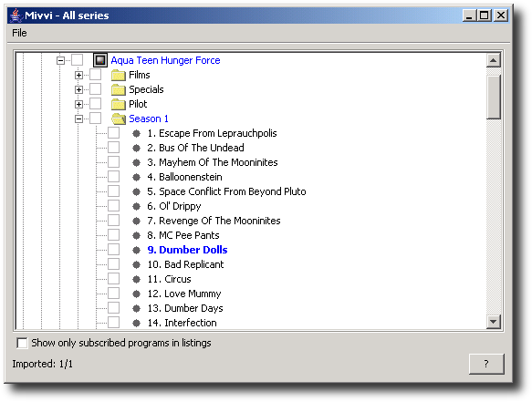
Task: Click the Specials folder icon
Action: [119, 89]
